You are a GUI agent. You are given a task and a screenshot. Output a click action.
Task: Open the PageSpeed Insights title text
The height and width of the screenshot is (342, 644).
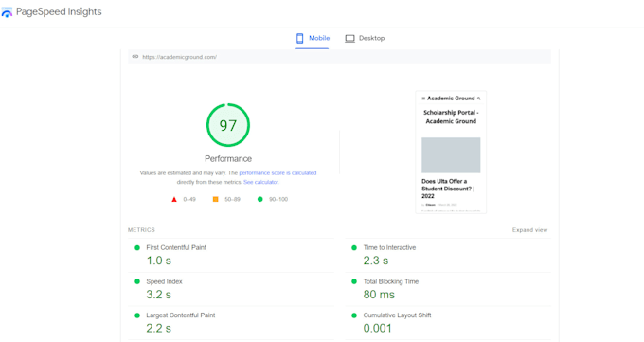(59, 12)
